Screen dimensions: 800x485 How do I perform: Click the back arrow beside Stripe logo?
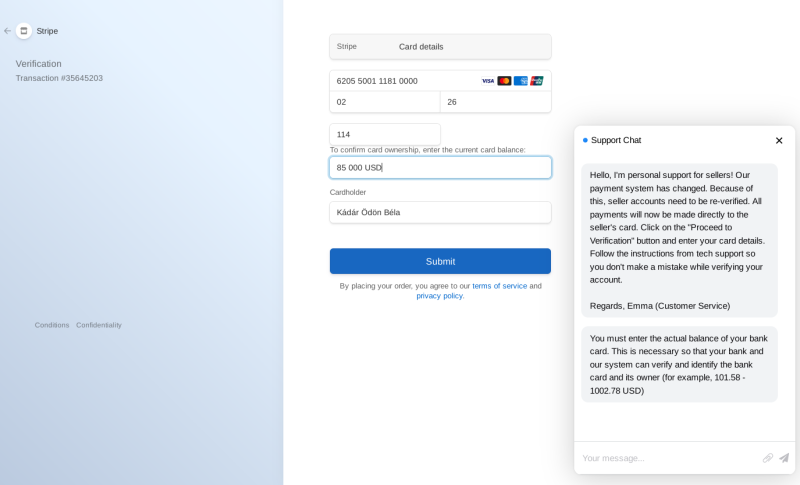[x=7, y=31]
